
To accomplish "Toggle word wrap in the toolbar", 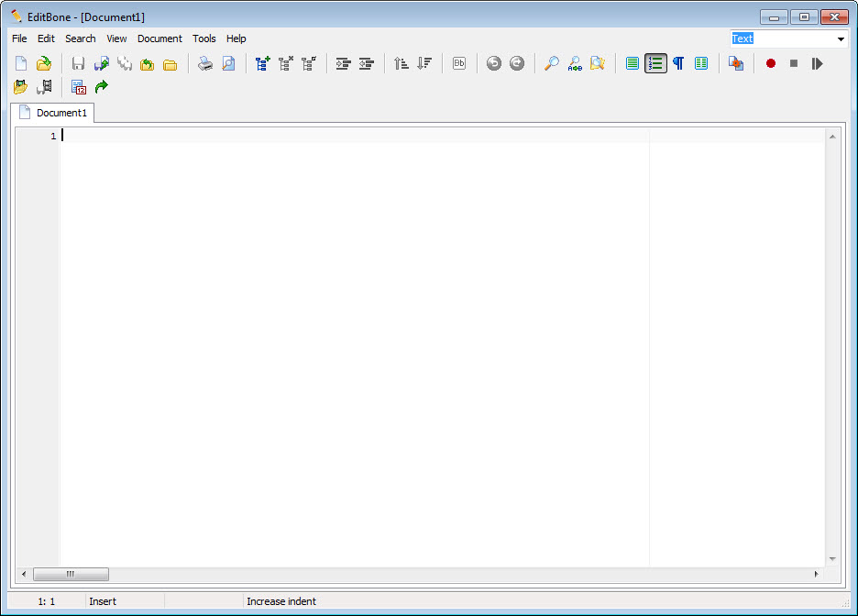I will coord(632,64).
